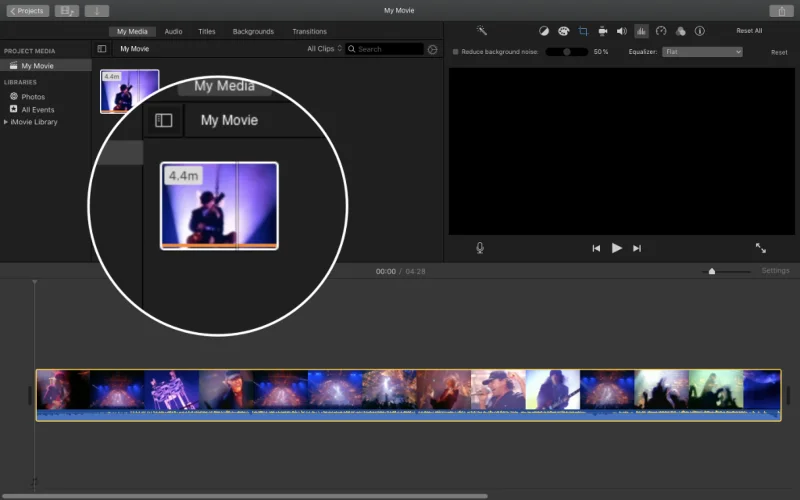Switch to the Backgrounds tab
Screen dimensions: 800x500
point(253,32)
